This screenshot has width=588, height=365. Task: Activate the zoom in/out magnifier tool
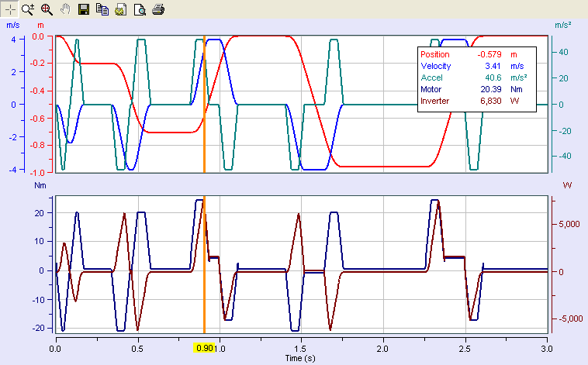(x=29, y=9)
